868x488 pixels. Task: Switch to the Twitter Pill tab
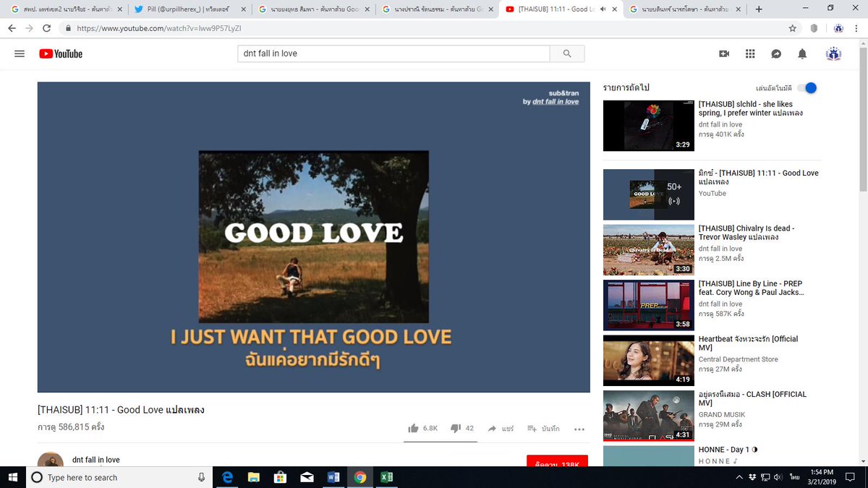(x=188, y=9)
